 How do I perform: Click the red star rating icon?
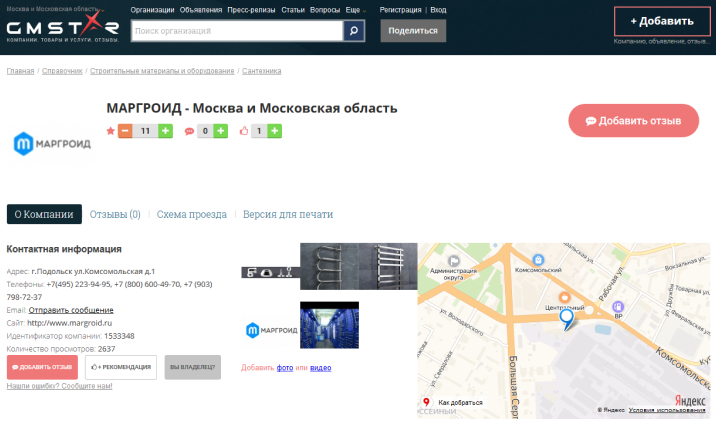[x=111, y=131]
